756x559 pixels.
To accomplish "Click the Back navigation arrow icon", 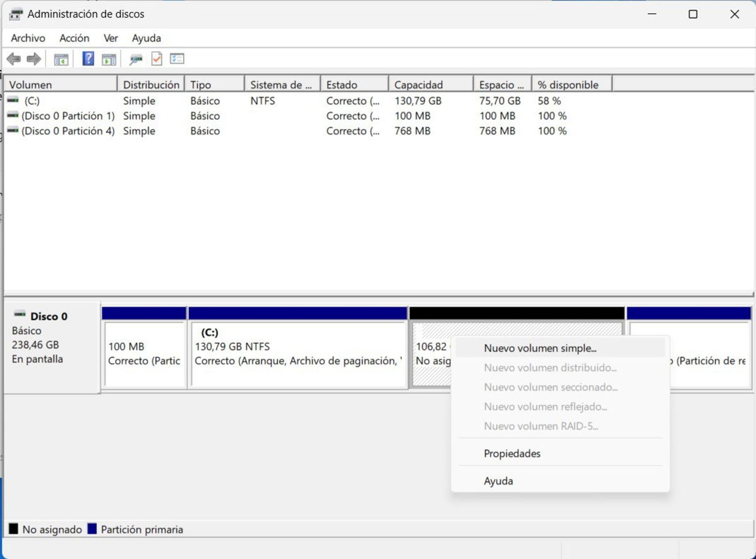I will [x=14, y=59].
